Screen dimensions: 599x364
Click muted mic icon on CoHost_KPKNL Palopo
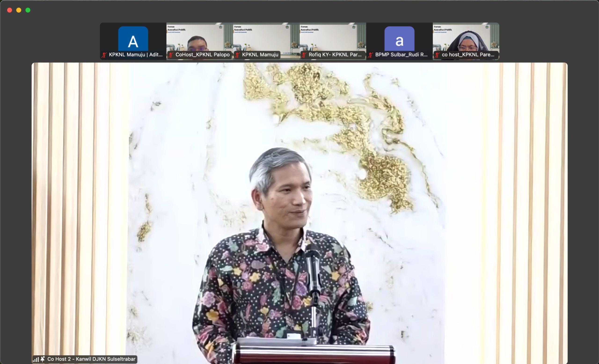(x=171, y=55)
